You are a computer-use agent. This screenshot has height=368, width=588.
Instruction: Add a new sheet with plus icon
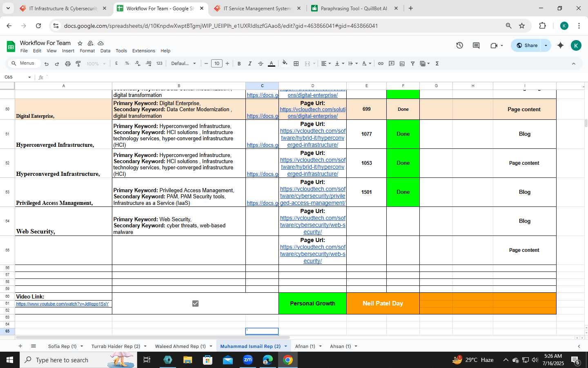[x=20, y=346]
